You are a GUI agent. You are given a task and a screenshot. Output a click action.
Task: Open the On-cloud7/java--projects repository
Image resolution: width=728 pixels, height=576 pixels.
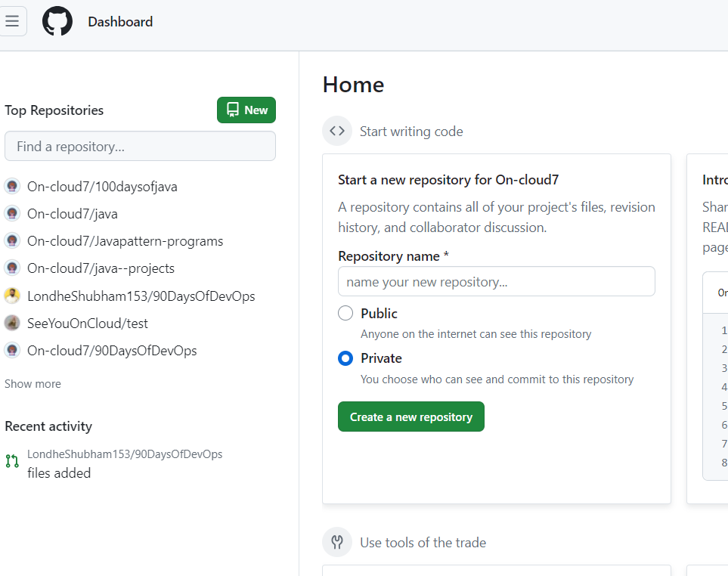(101, 268)
